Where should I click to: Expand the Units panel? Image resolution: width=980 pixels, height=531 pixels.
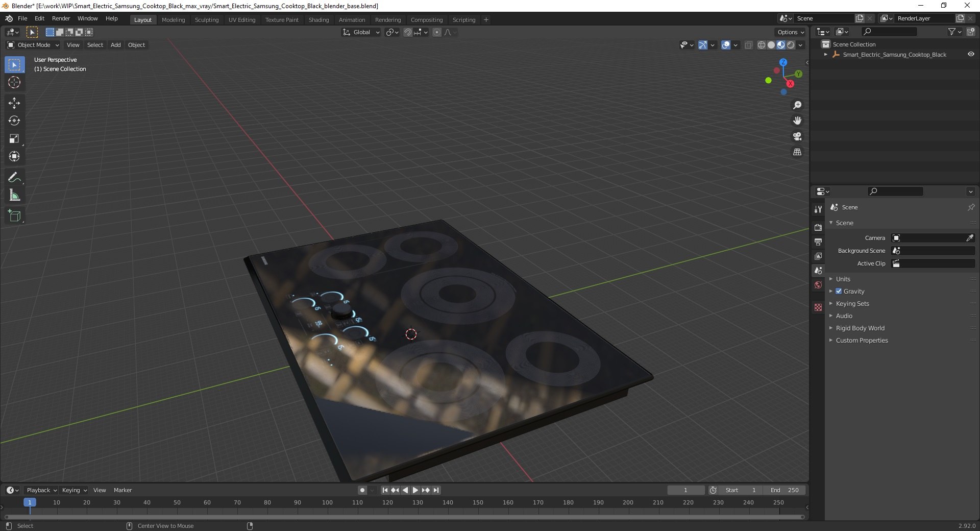(843, 279)
